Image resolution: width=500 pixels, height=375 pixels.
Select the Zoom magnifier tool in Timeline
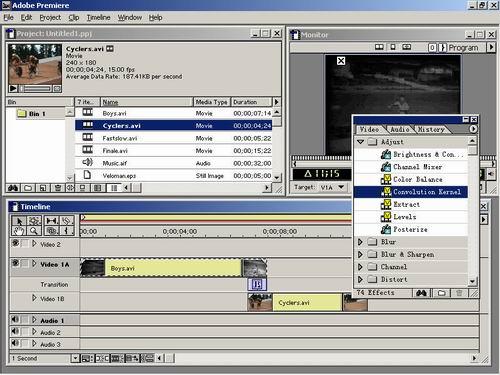pos(34,230)
